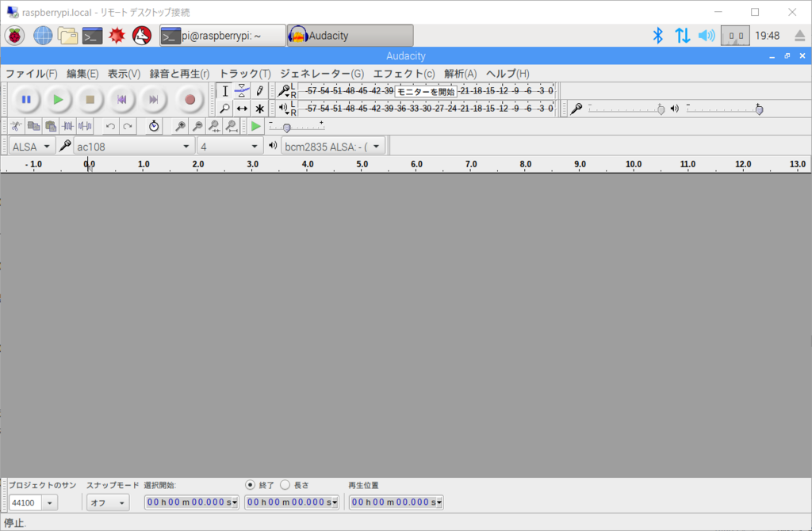812x531 pixels.
Task: Adjust the playback speed slider
Action: (297, 127)
